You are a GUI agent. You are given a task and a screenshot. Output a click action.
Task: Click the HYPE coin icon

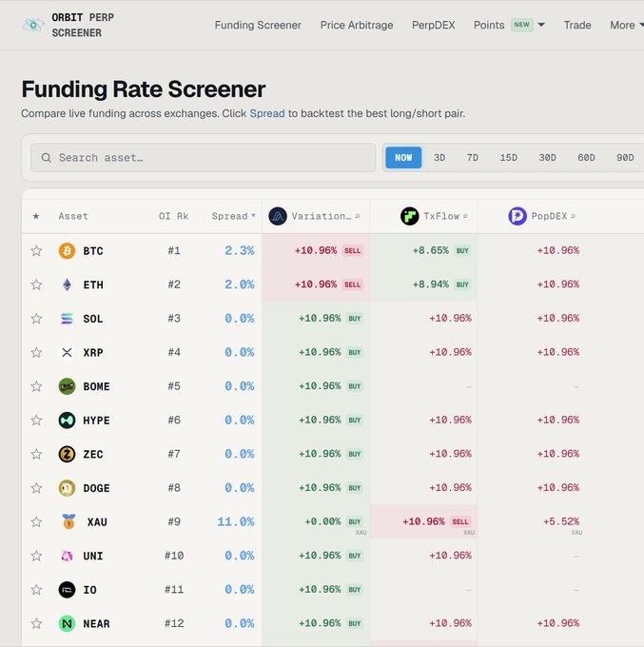tap(67, 420)
